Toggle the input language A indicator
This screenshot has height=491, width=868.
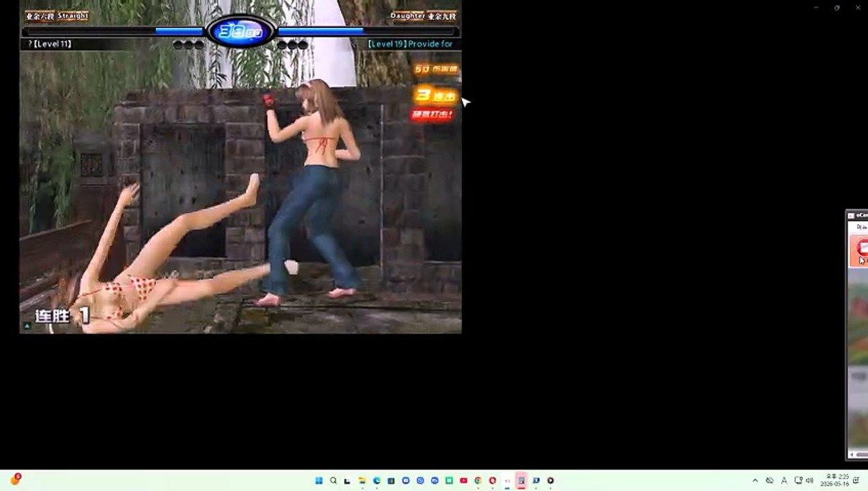pos(784,481)
